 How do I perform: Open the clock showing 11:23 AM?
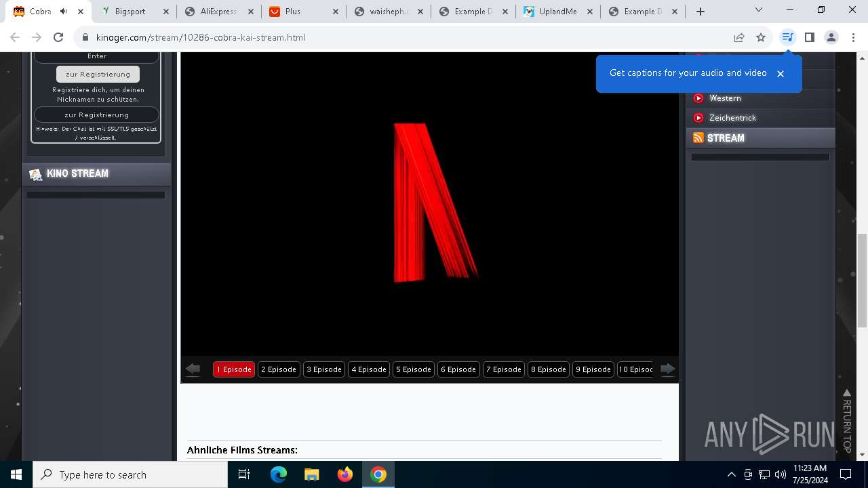tap(810, 474)
